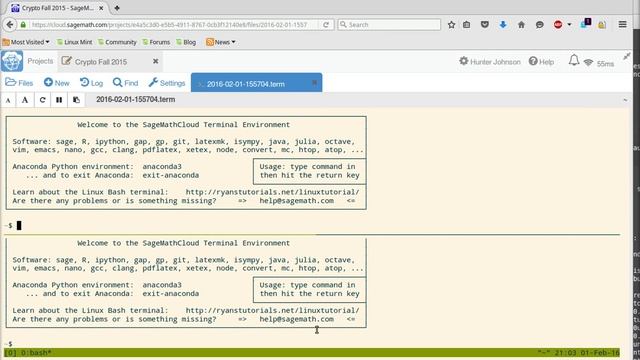The height and width of the screenshot is (360, 640).
Task: Click the SageMathCloud logo icon
Action: tap(12, 61)
